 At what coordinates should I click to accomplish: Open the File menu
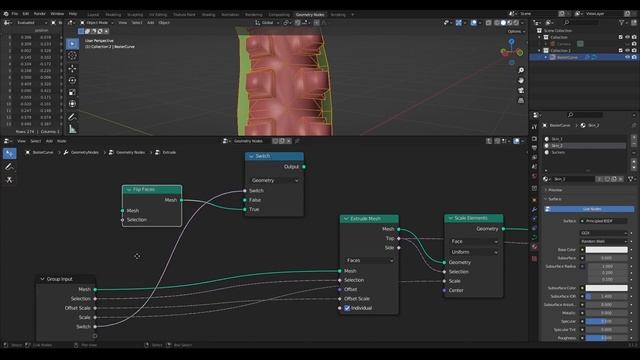coord(15,14)
